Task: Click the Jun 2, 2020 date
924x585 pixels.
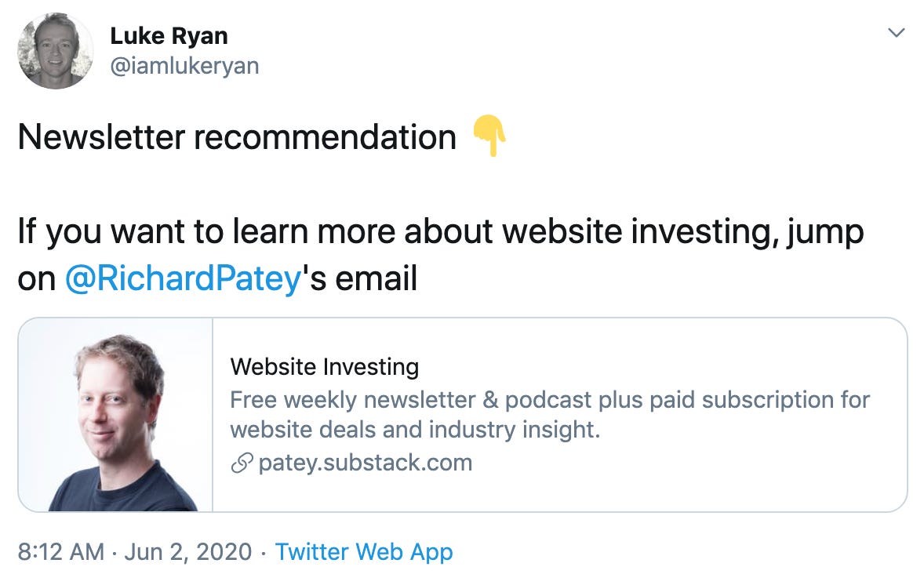Action: (x=188, y=552)
